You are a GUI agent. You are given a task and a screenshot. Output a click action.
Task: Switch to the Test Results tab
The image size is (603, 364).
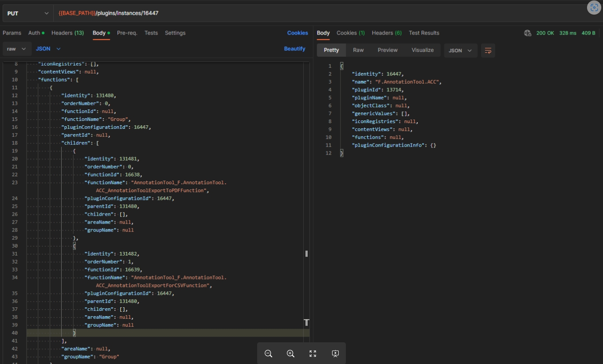[x=424, y=33]
